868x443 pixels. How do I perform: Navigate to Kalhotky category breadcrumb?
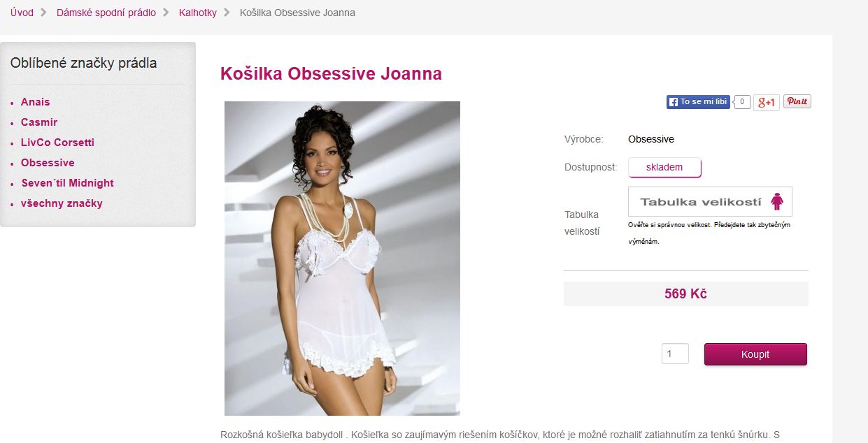(x=198, y=13)
